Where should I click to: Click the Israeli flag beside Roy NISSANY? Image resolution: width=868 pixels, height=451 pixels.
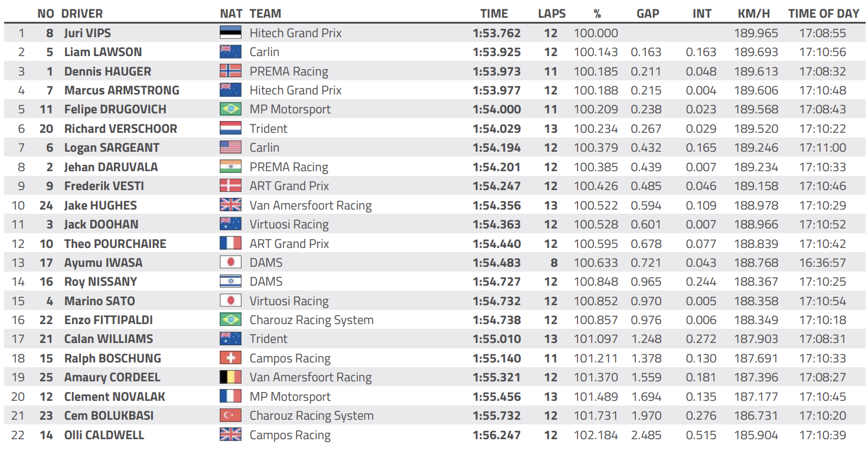coord(230,282)
